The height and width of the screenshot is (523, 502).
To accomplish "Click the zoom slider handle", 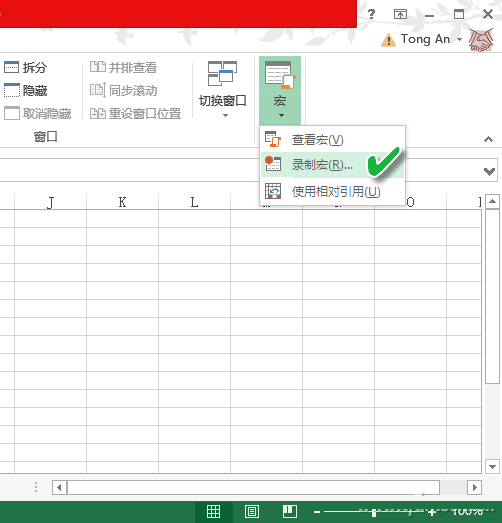I will (374, 512).
